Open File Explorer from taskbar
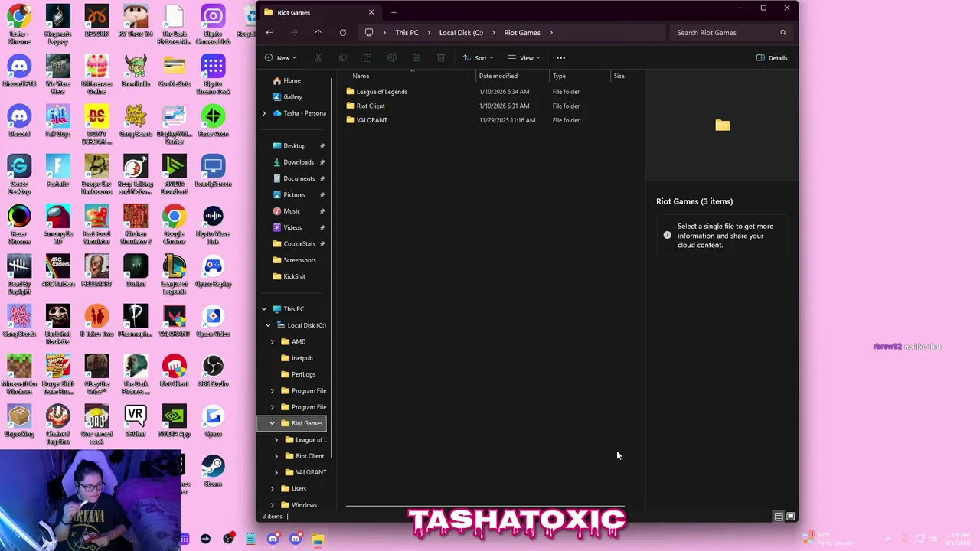980x551 pixels. click(318, 539)
